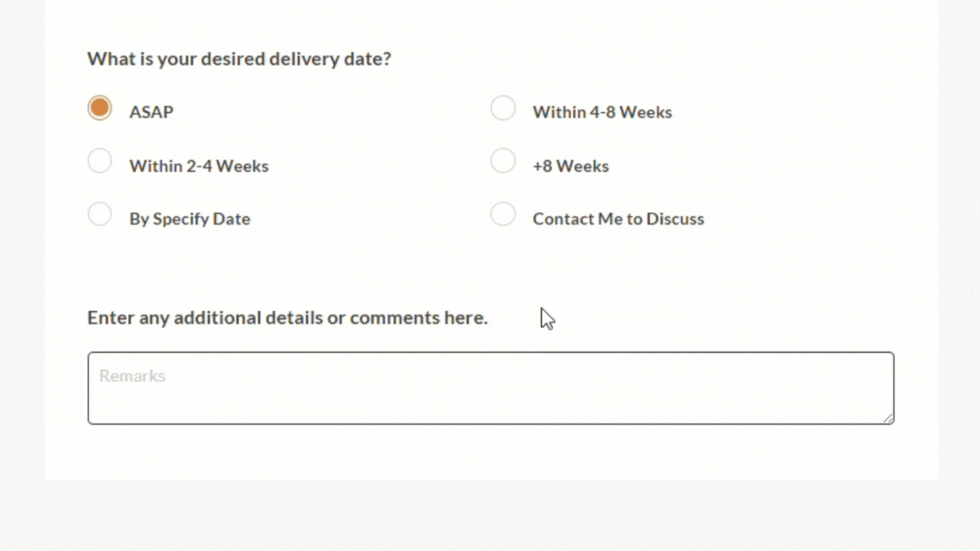
Task: Choose the Contact Me to Discuss radio button
Action: pyautogui.click(x=503, y=214)
